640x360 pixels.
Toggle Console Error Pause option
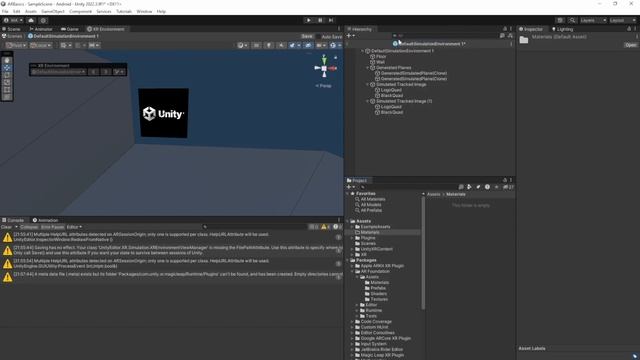pos(52,227)
